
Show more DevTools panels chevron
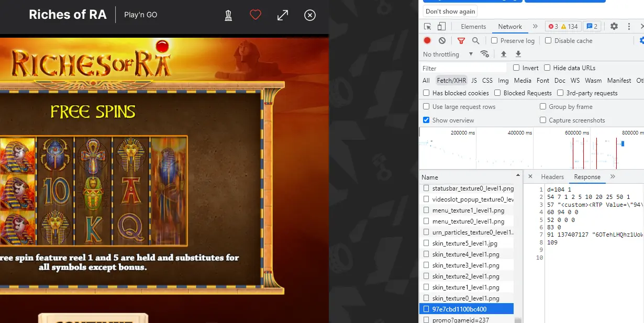(x=535, y=26)
